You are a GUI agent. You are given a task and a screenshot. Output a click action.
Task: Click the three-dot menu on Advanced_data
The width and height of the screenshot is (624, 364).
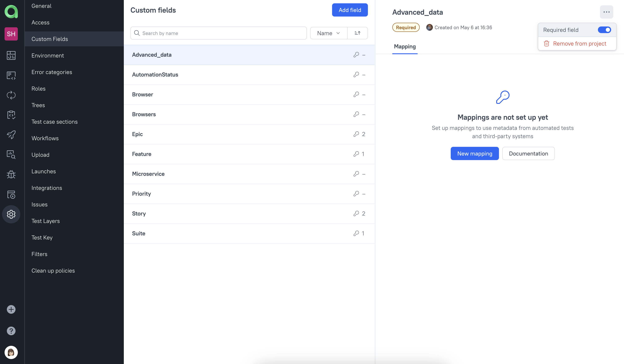pyautogui.click(x=607, y=12)
